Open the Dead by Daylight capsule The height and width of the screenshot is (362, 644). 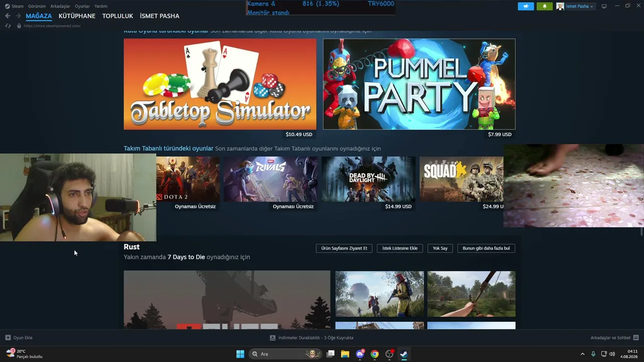click(x=369, y=179)
